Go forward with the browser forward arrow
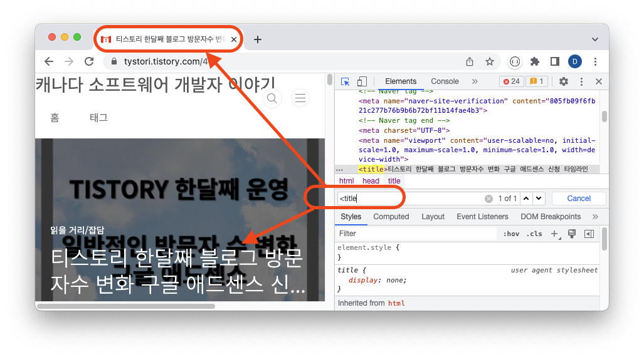Image resolution: width=644 pixels, height=357 pixels. [x=69, y=61]
